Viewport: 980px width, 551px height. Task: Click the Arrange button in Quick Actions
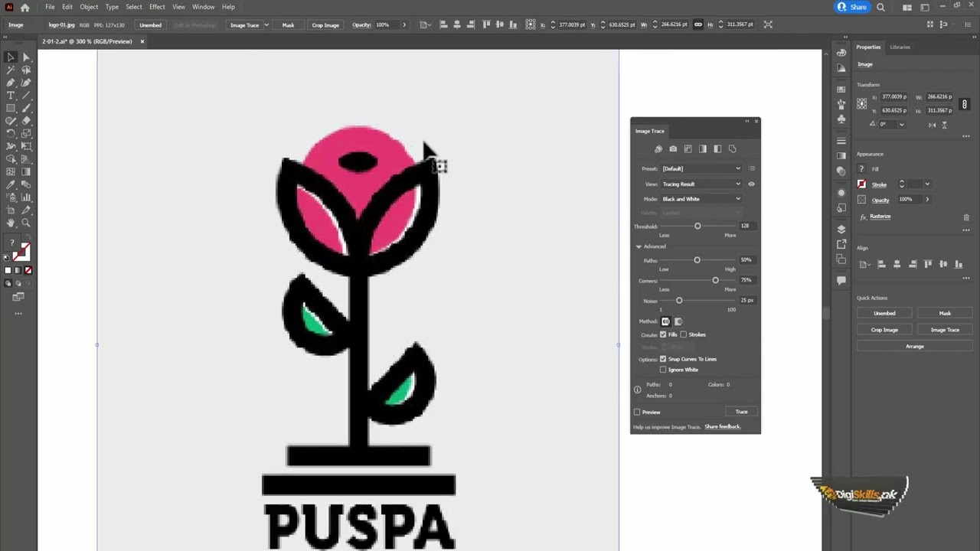[914, 347]
